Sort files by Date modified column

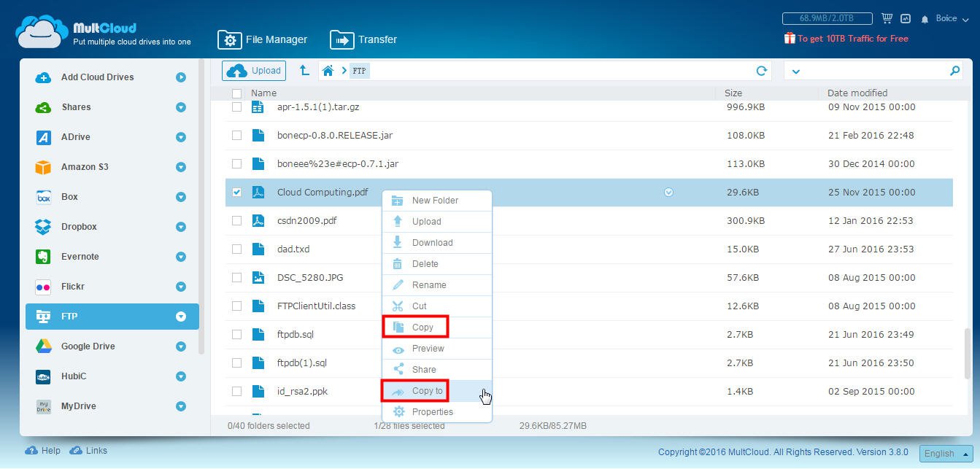tap(857, 93)
